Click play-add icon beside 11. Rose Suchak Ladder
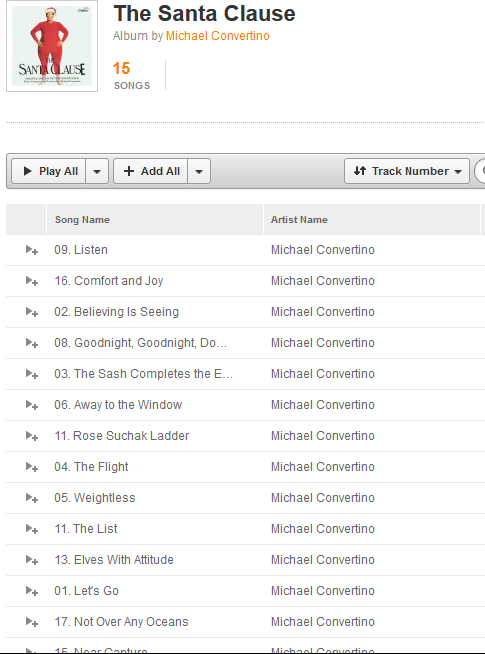 point(32,435)
